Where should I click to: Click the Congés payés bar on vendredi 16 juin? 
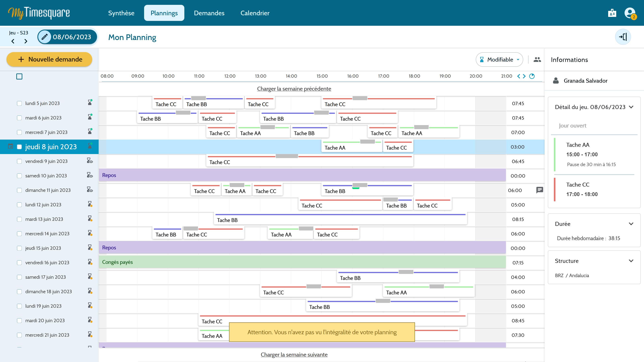pos(302,262)
